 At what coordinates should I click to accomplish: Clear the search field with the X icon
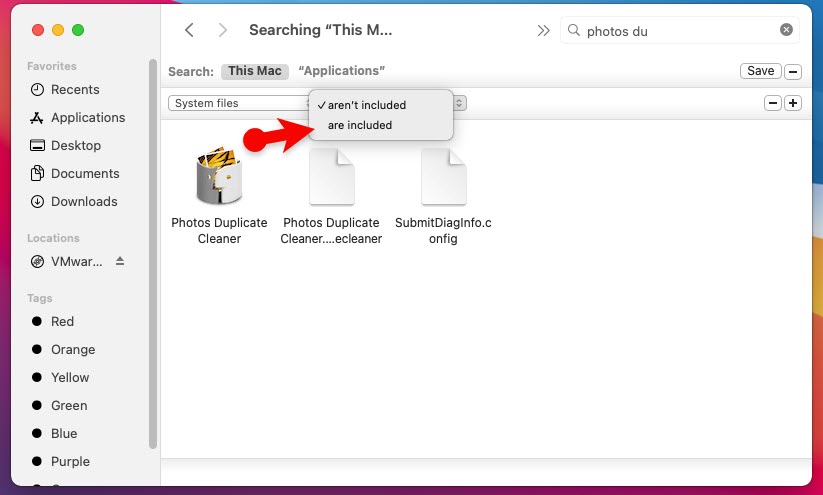pyautogui.click(x=786, y=30)
